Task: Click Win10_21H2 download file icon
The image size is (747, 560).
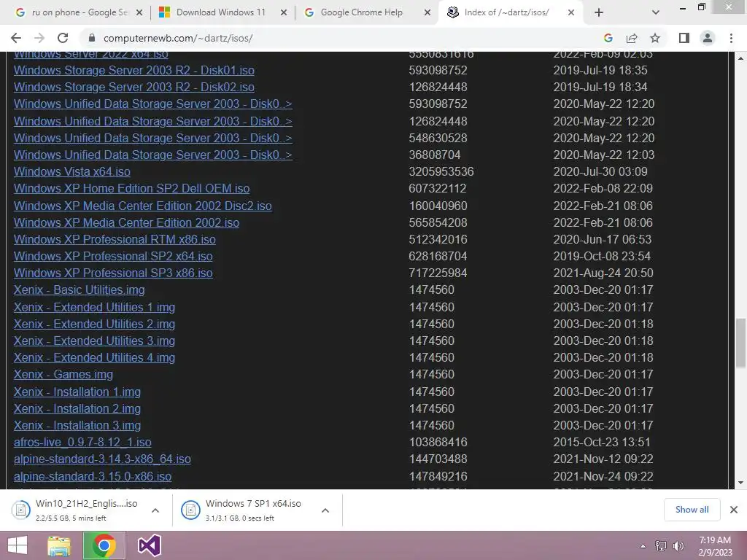Action: (21, 510)
